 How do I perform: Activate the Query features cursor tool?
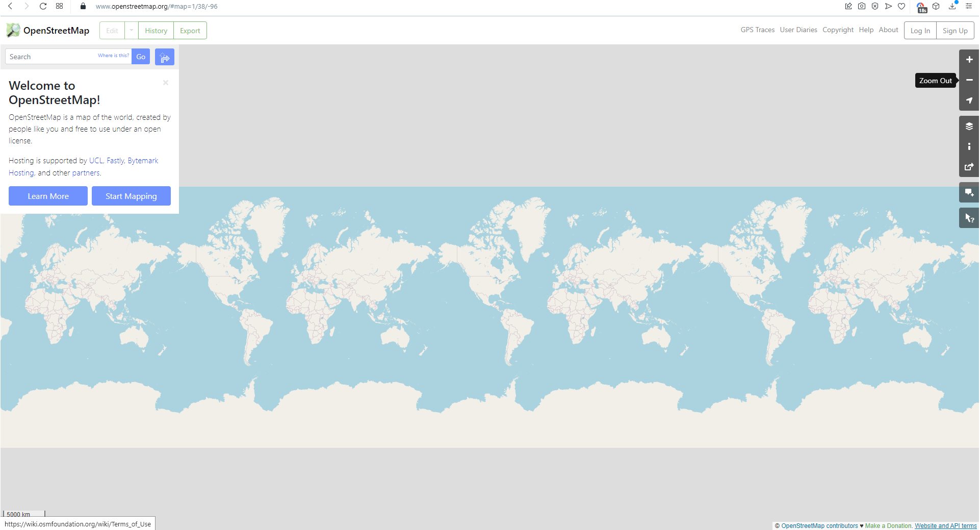pos(969,218)
